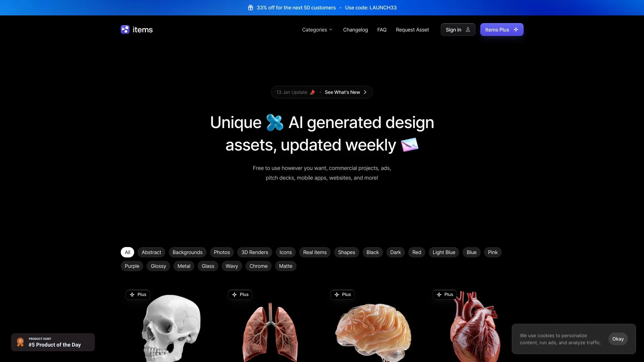Click the Items logo icon
Image resolution: width=644 pixels, height=362 pixels.
click(x=124, y=29)
